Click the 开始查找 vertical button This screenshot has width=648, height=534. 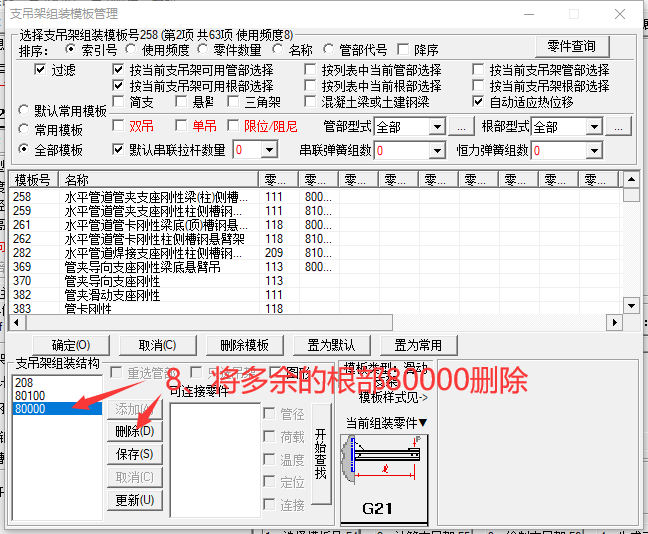pos(320,454)
